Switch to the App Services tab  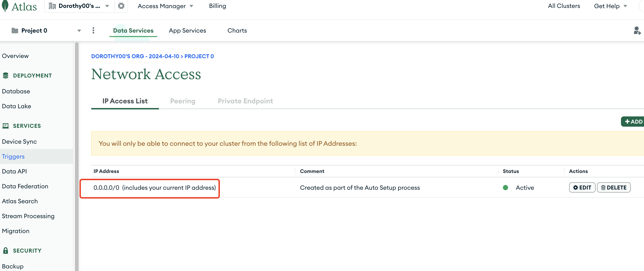point(187,30)
